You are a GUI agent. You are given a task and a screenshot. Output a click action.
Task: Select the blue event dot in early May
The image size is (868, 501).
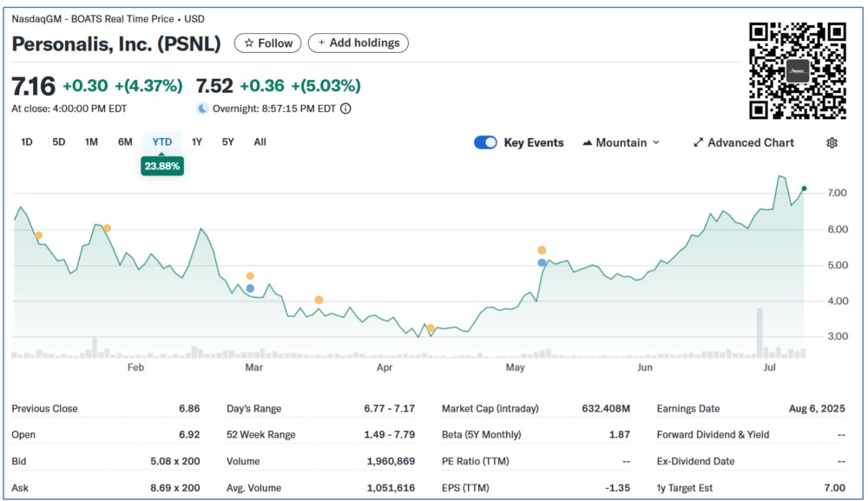point(542,263)
